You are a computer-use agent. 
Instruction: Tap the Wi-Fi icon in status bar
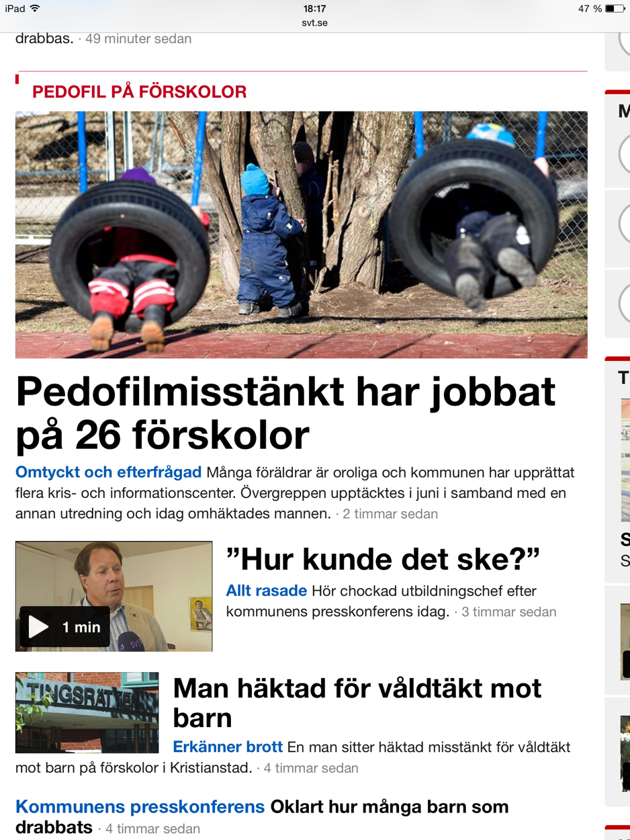click(x=35, y=9)
